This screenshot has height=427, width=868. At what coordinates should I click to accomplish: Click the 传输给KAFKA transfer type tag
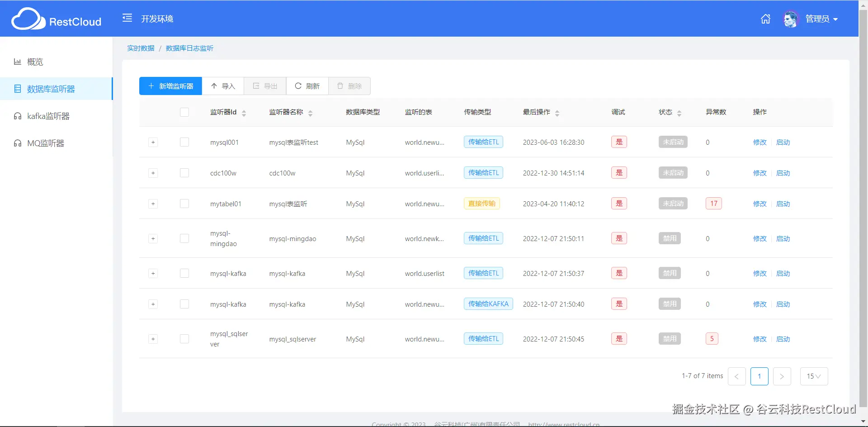[488, 304]
